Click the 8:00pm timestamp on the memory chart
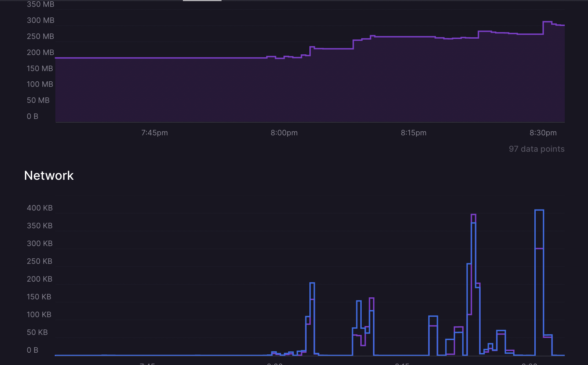This screenshot has width=588, height=365. coord(284,133)
